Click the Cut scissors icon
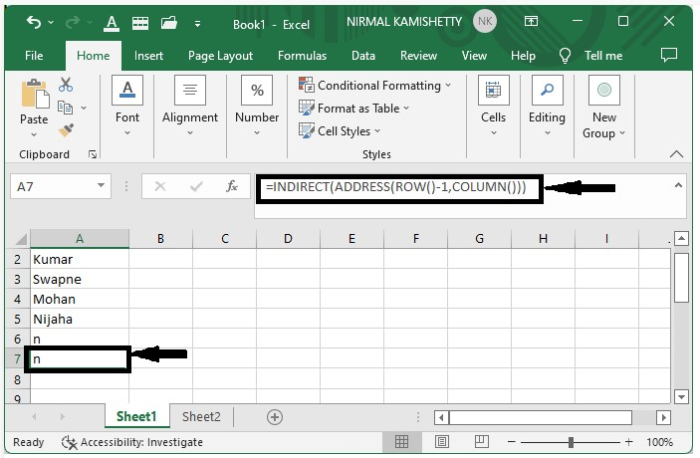The width and height of the screenshot is (700, 458). (66, 84)
